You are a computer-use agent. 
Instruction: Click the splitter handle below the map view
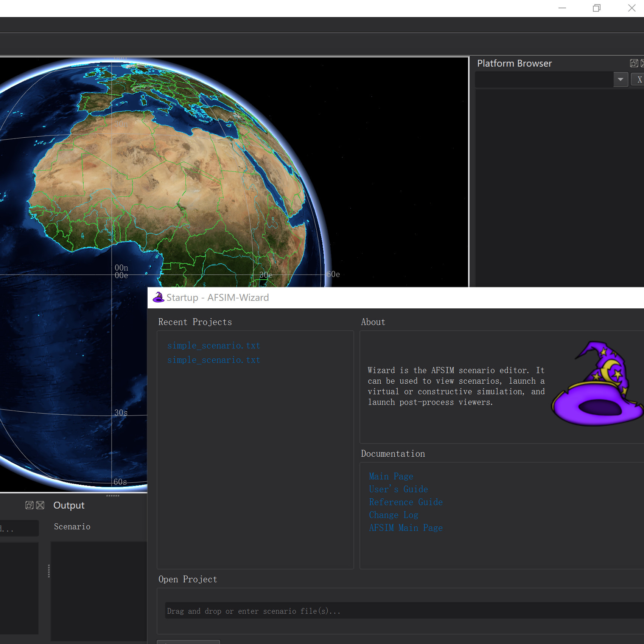112,495
